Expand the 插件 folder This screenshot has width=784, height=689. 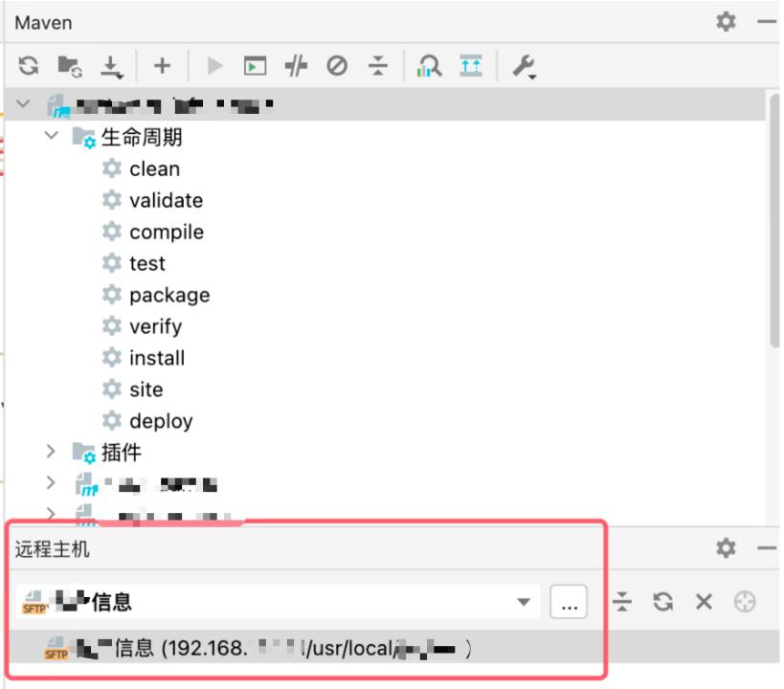pyautogui.click(x=51, y=451)
